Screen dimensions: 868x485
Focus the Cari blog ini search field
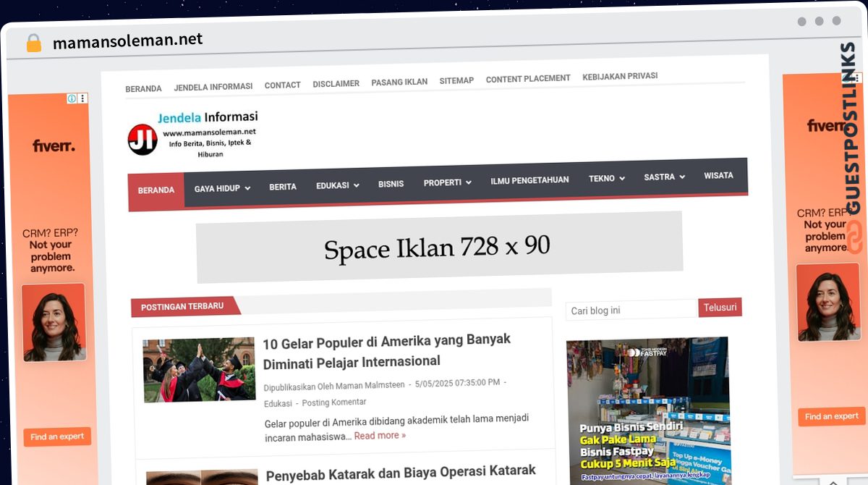631,310
